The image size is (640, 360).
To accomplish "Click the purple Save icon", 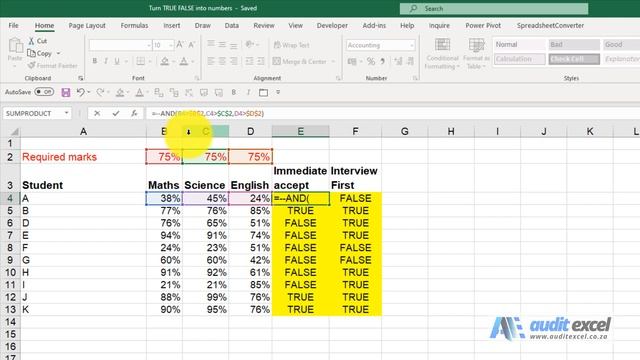I will click(x=66, y=92).
